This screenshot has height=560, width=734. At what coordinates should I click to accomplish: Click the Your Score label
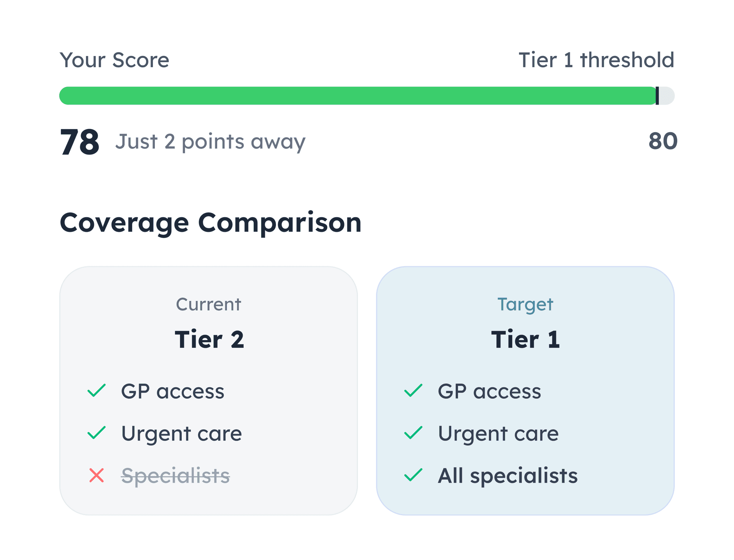(114, 60)
